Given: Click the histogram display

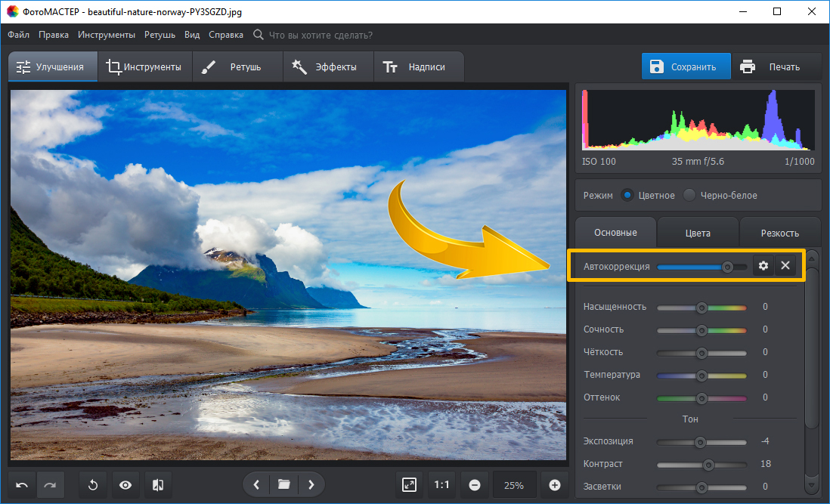Looking at the screenshot, I should click(x=698, y=119).
